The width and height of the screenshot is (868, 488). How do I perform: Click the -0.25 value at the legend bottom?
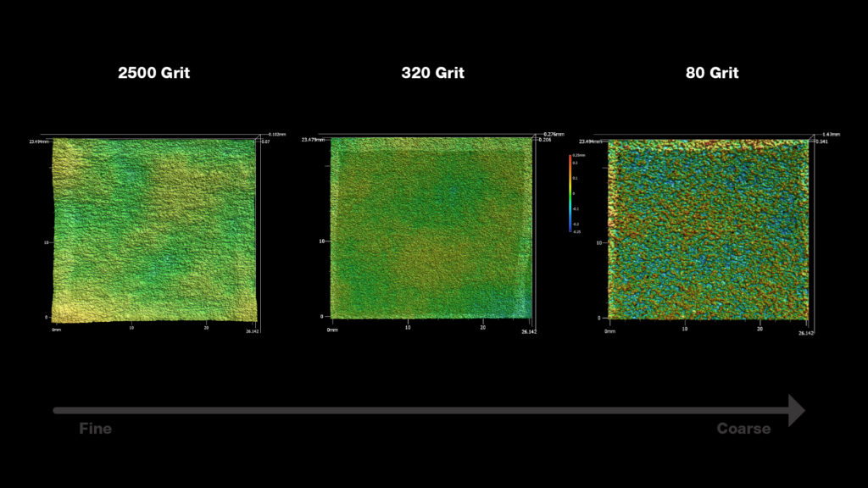(x=576, y=230)
